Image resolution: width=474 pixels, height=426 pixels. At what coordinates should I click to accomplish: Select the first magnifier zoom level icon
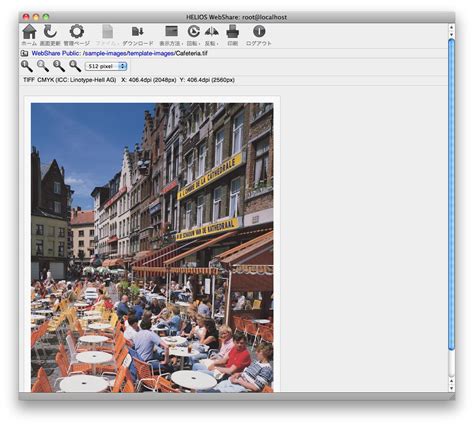coord(27,66)
